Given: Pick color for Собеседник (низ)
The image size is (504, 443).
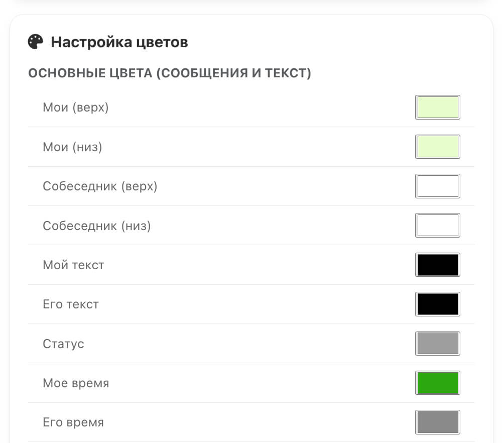Looking at the screenshot, I should coord(437,226).
